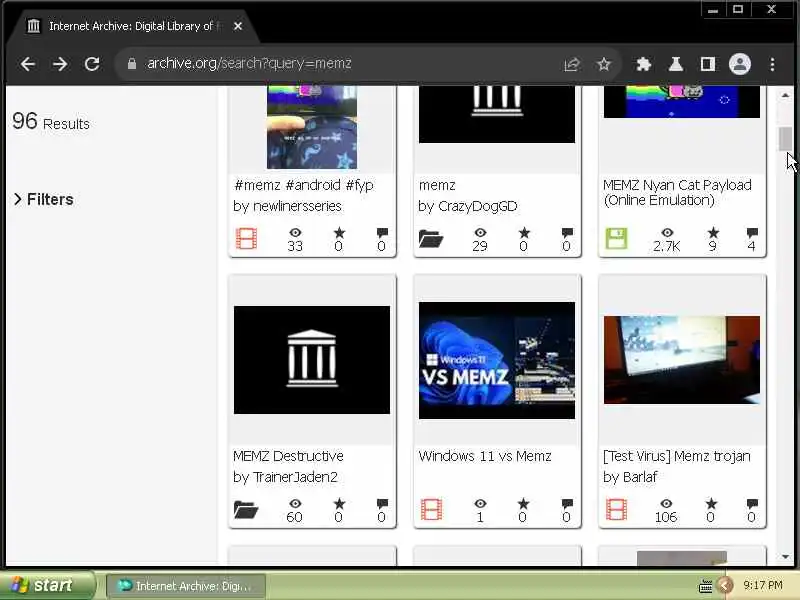
Task: Toggle the browser side panel icon
Action: (708, 64)
